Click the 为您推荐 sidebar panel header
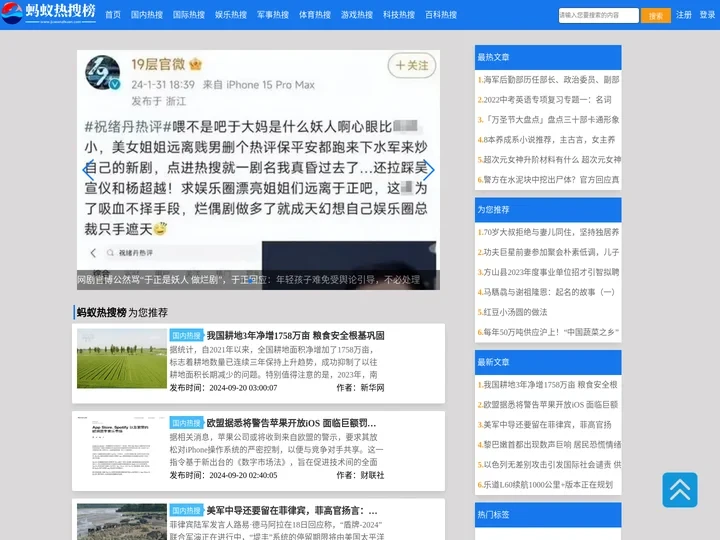This screenshot has height=540, width=720. (x=548, y=210)
